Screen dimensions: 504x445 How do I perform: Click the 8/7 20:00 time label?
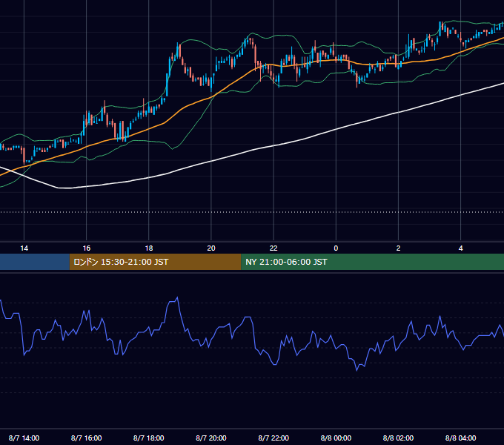[x=211, y=438]
